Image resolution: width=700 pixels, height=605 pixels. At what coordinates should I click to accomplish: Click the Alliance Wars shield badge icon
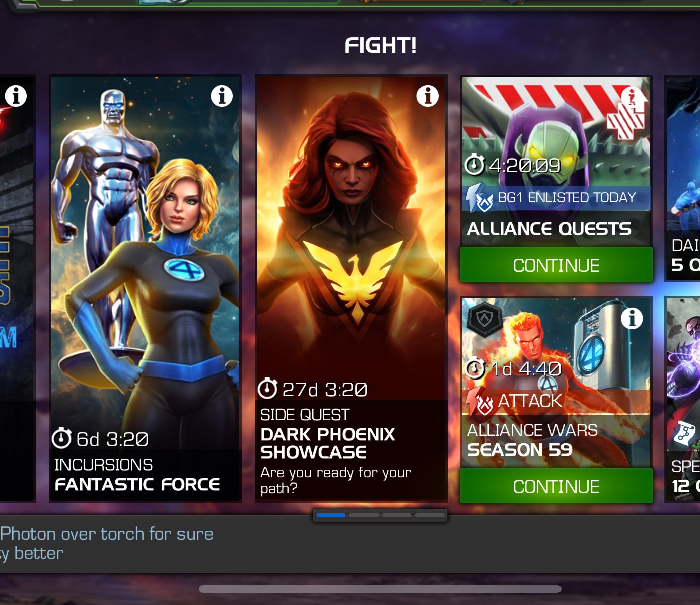point(484,318)
